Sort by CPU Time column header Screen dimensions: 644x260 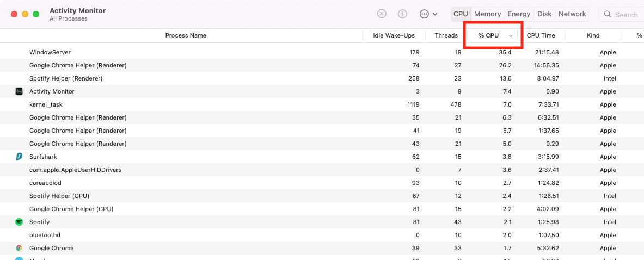[541, 36]
